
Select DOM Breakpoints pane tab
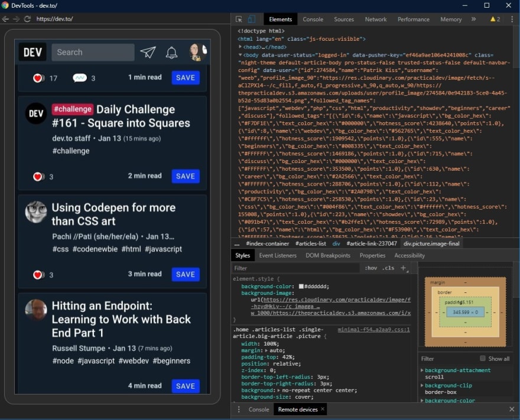point(328,256)
